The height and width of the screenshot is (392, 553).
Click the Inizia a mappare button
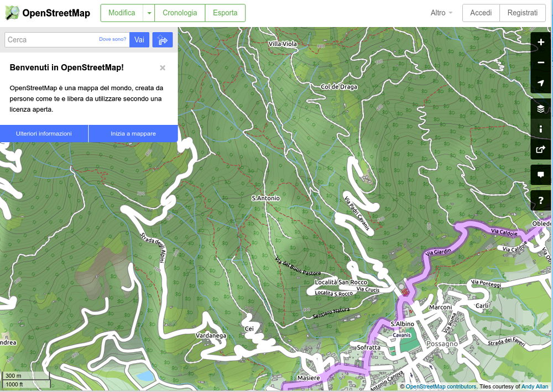click(133, 134)
